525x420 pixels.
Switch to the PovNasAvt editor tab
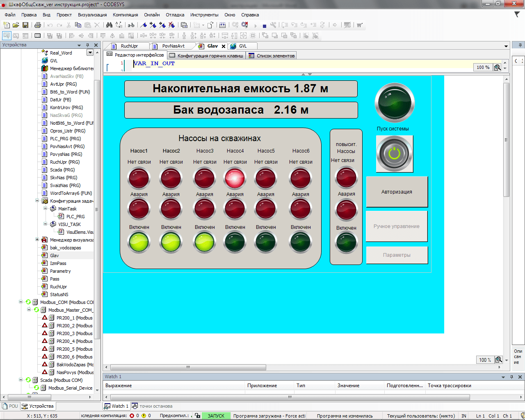(173, 46)
